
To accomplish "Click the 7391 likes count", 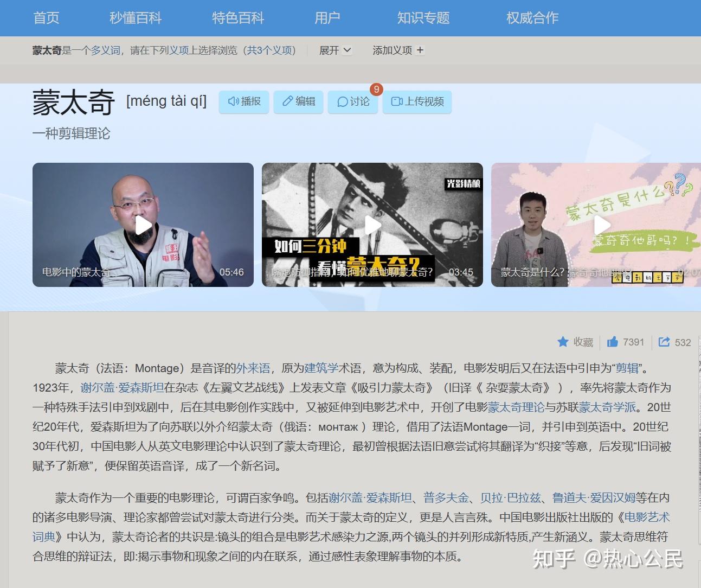I will [633, 342].
